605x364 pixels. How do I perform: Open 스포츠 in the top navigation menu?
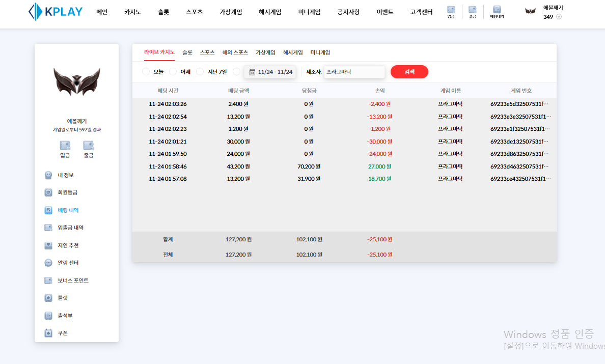pos(195,12)
